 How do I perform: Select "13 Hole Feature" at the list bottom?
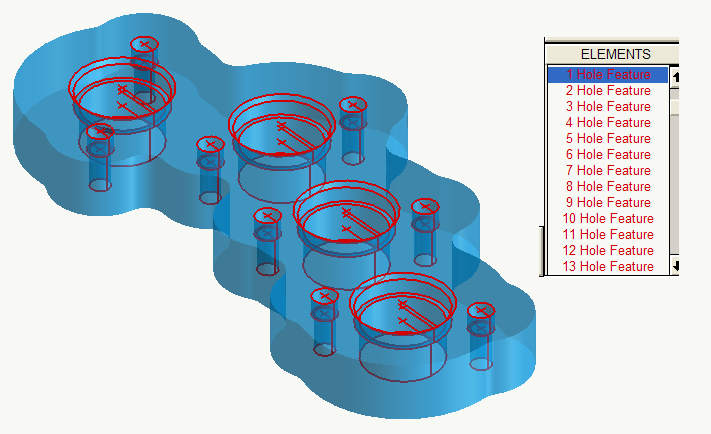(608, 266)
